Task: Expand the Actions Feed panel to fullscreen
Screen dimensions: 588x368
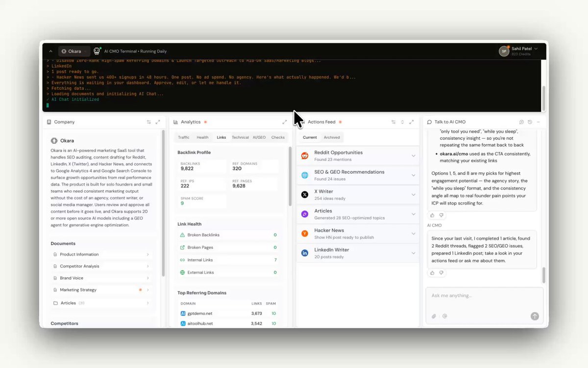Action: (x=411, y=122)
